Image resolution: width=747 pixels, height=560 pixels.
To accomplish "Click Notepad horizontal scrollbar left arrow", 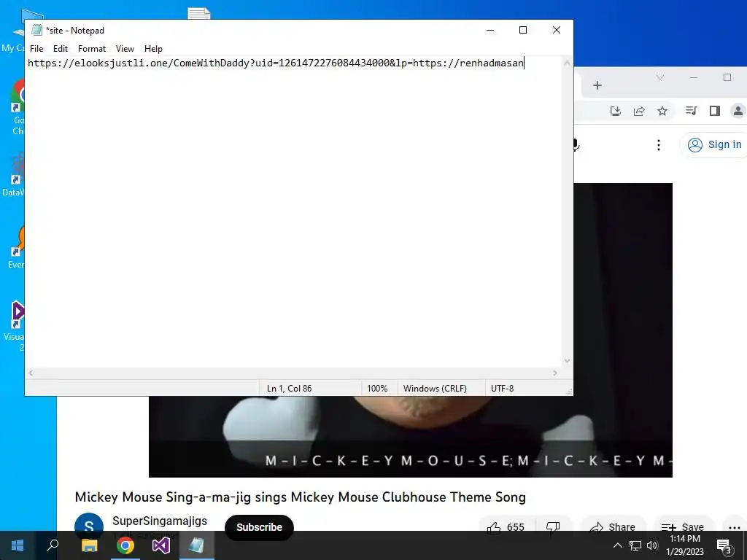I will point(31,373).
